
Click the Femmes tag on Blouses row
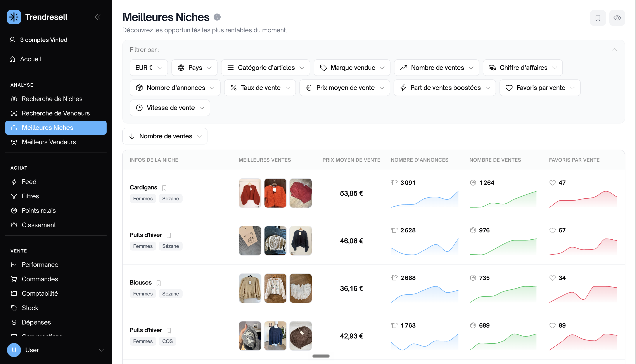click(x=143, y=294)
